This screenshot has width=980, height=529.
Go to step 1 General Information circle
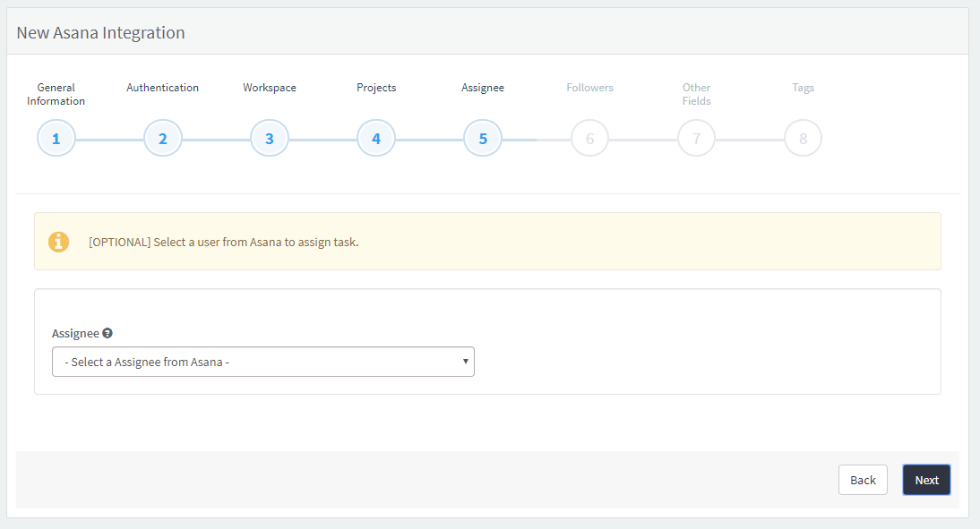click(56, 138)
